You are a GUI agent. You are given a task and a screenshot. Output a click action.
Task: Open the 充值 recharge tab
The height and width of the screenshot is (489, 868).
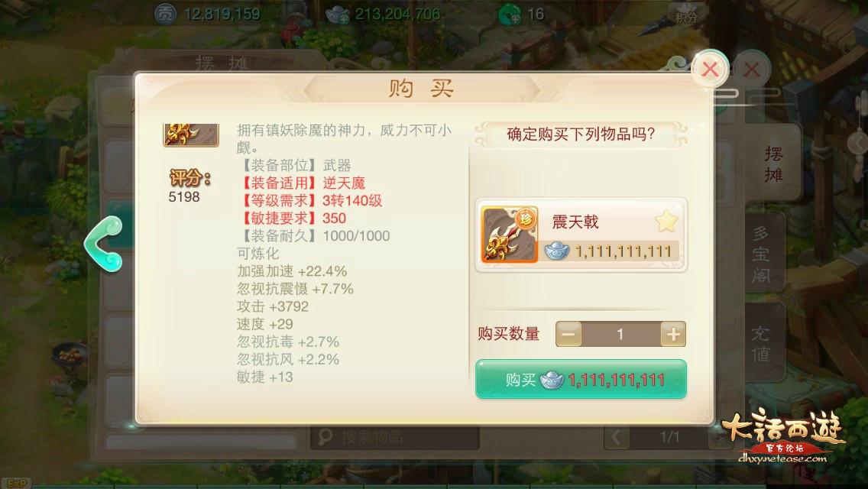point(761,343)
